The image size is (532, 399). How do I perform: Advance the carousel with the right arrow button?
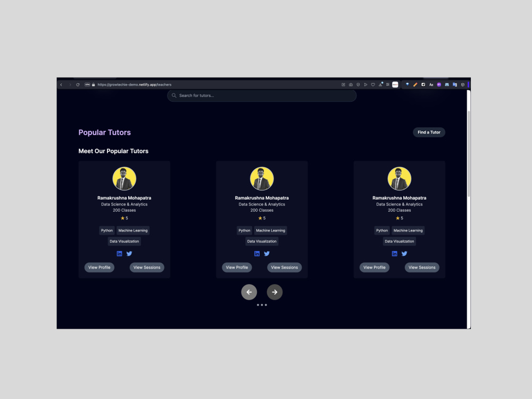pyautogui.click(x=275, y=292)
